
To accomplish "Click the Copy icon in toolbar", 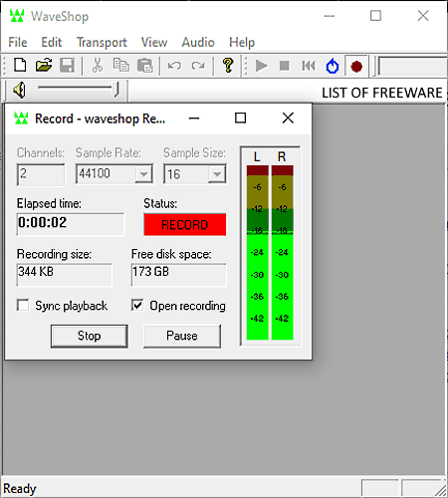I will click(121, 65).
